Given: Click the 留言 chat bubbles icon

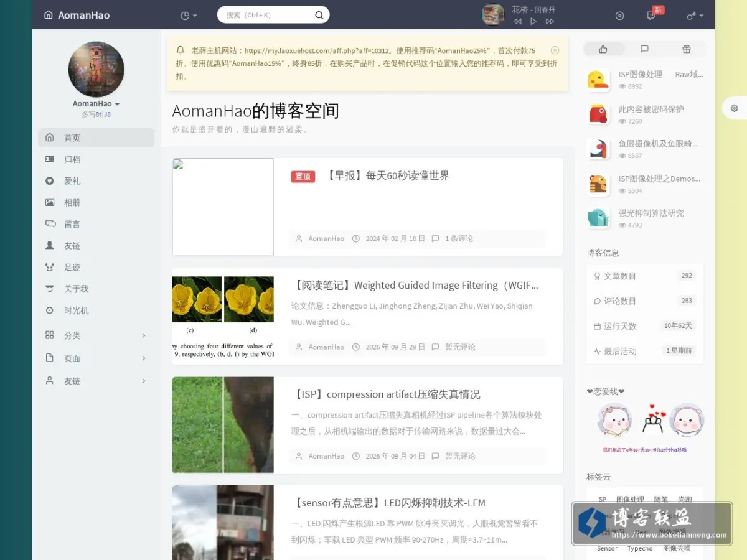Looking at the screenshot, I should point(50,224).
